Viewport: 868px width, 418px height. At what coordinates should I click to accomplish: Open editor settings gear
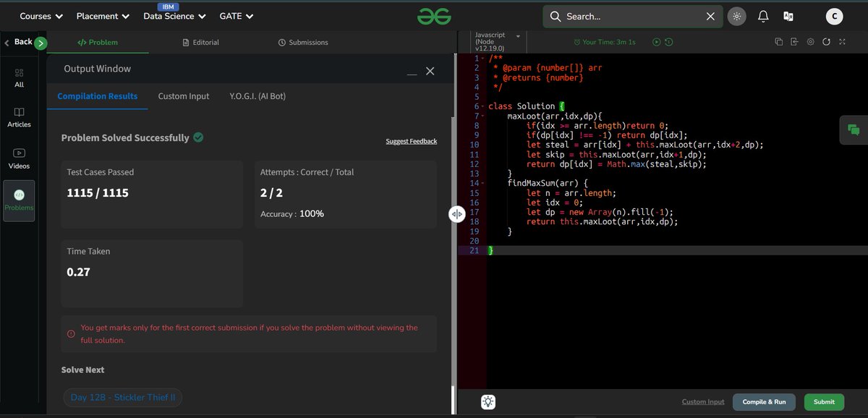point(810,42)
